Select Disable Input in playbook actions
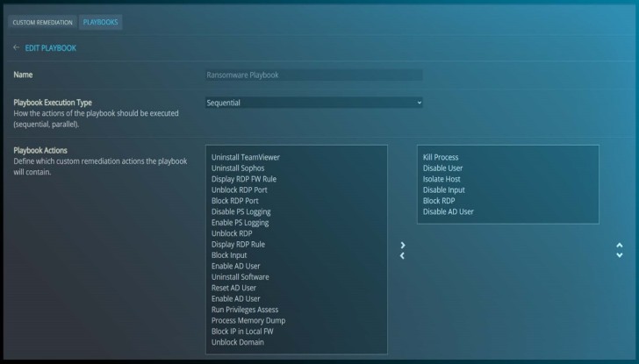The width and height of the screenshot is (639, 364). [444, 190]
